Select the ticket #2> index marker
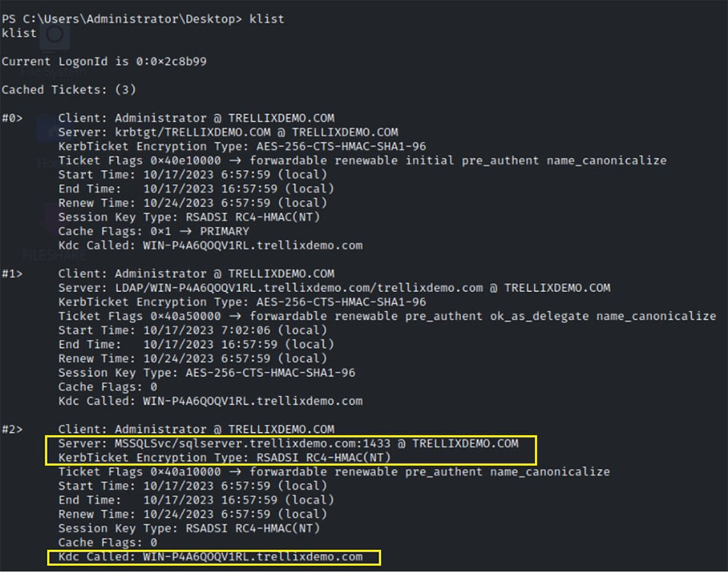Image resolution: width=728 pixels, height=573 pixels. tap(12, 429)
